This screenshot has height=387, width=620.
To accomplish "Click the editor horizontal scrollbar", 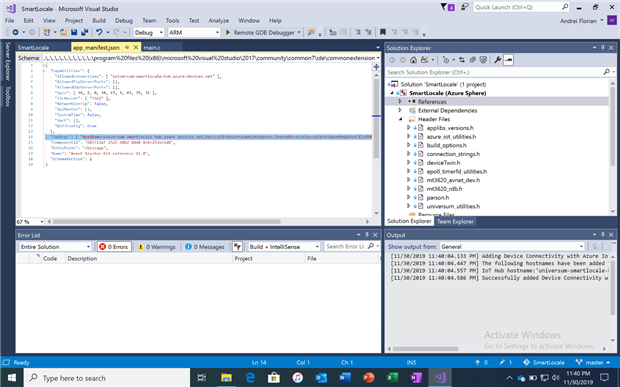I will [x=166, y=221].
